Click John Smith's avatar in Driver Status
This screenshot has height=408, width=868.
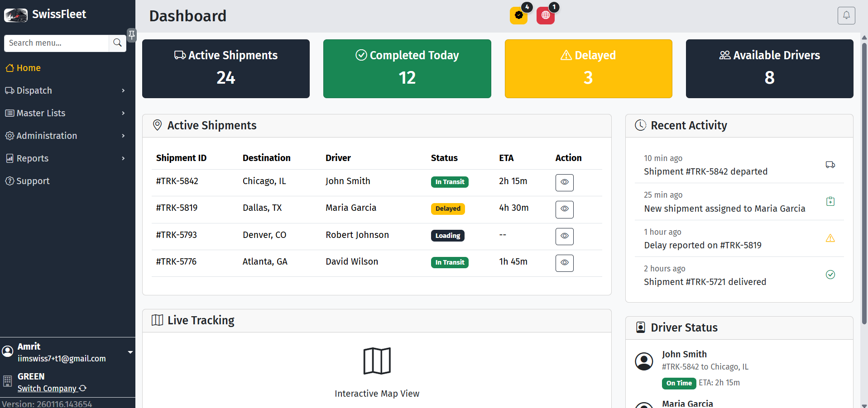(644, 361)
